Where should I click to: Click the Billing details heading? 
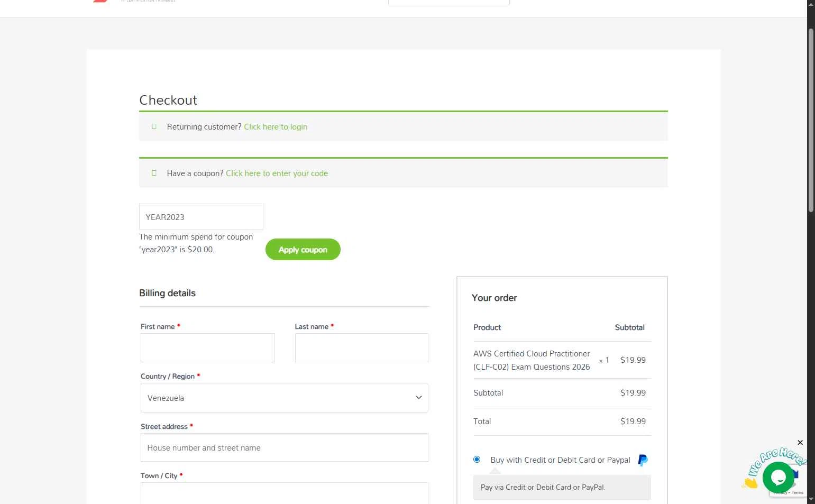click(x=167, y=293)
